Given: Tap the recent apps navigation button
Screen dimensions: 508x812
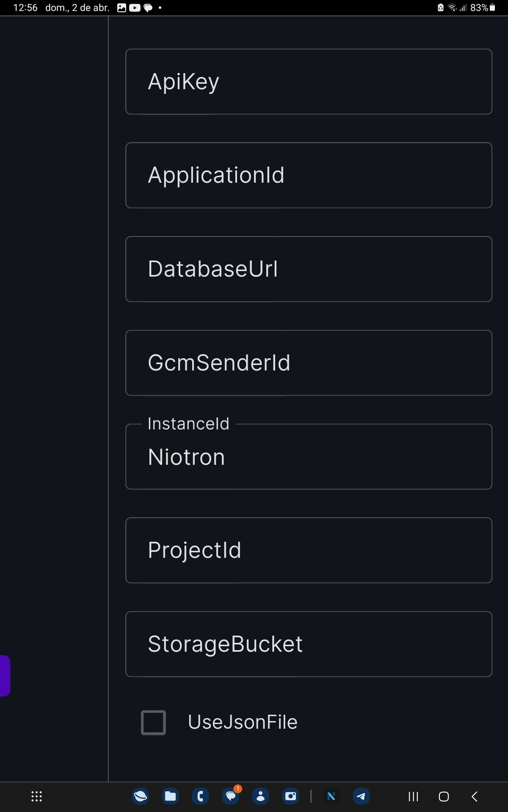Looking at the screenshot, I should [x=413, y=797].
